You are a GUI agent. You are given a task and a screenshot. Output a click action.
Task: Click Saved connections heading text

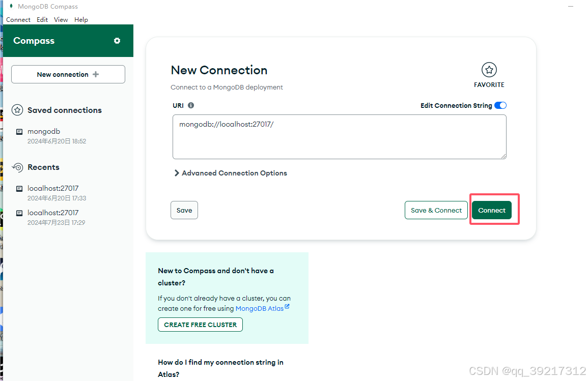pyautogui.click(x=65, y=110)
